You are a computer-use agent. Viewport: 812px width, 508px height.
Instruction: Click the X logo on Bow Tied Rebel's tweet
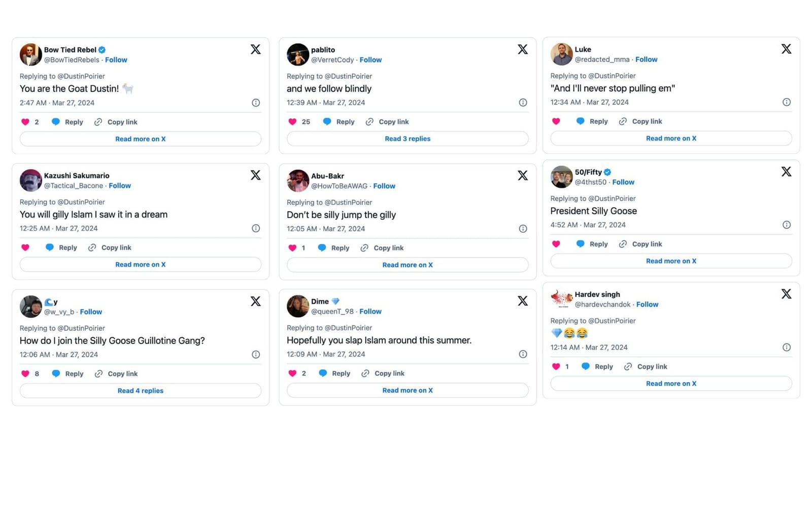[256, 49]
